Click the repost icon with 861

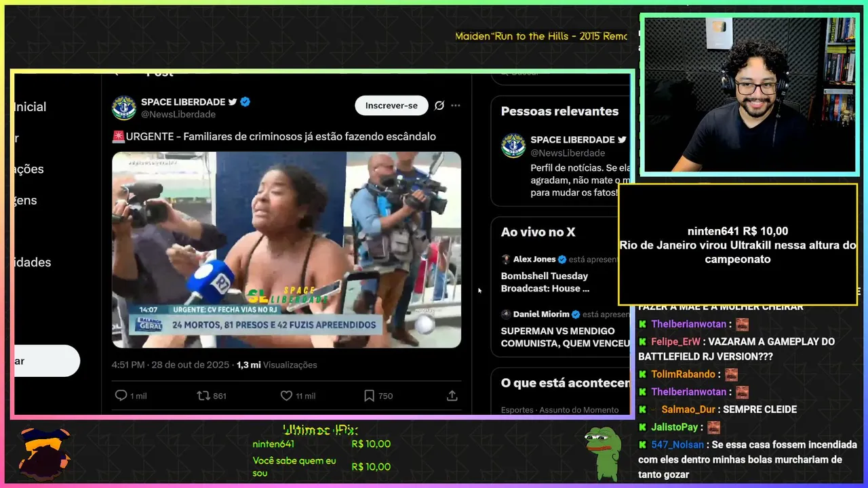(x=203, y=396)
